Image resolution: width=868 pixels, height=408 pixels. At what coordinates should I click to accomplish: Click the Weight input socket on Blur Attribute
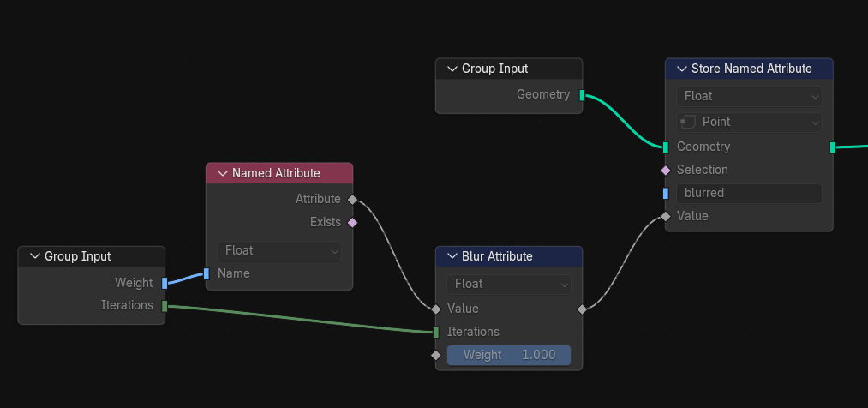click(435, 356)
